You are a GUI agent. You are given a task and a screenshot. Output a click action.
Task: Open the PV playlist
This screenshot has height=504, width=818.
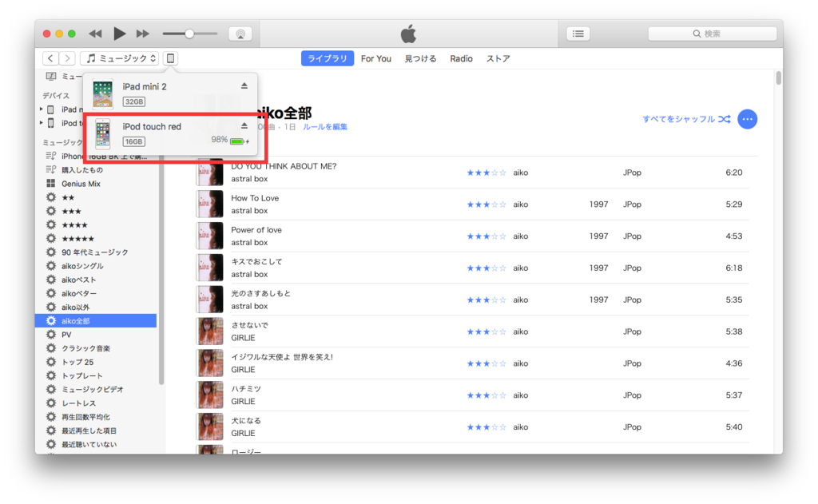click(x=66, y=335)
